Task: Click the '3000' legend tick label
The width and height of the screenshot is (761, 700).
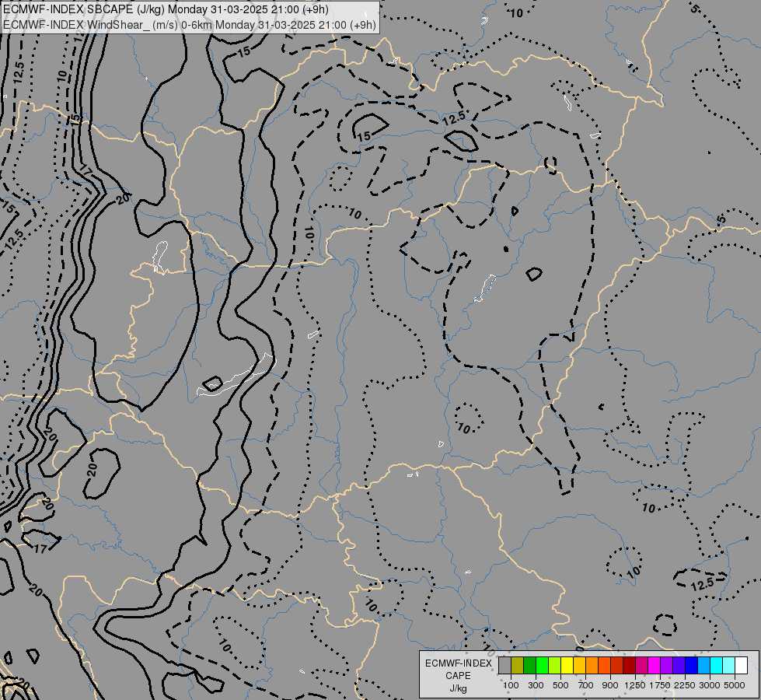Action: (710, 685)
